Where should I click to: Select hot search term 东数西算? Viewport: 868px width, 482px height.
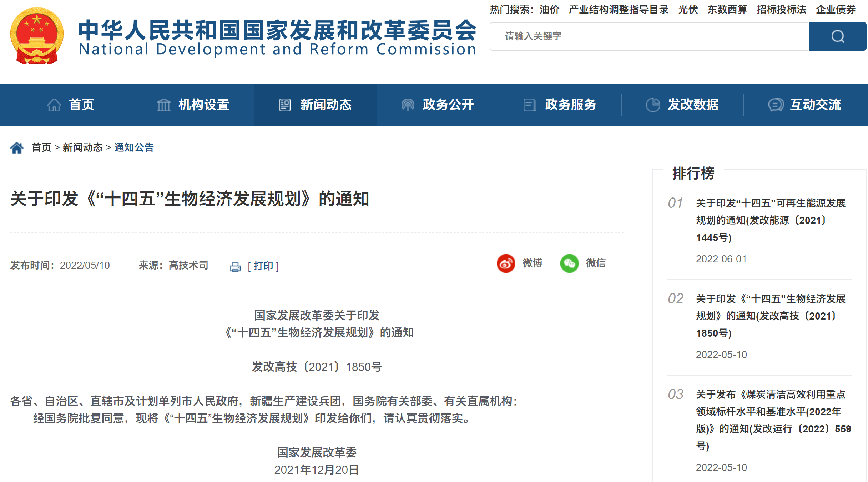[727, 10]
